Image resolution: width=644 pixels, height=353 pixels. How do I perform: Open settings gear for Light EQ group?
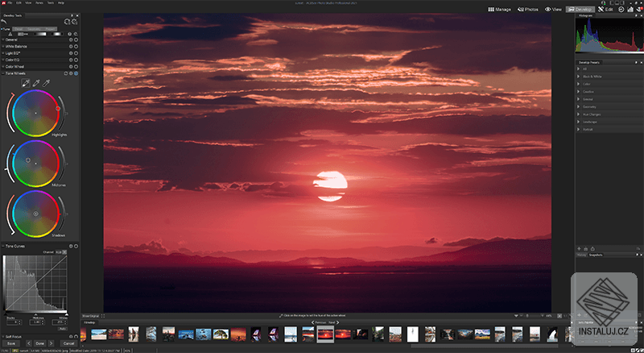pos(71,53)
